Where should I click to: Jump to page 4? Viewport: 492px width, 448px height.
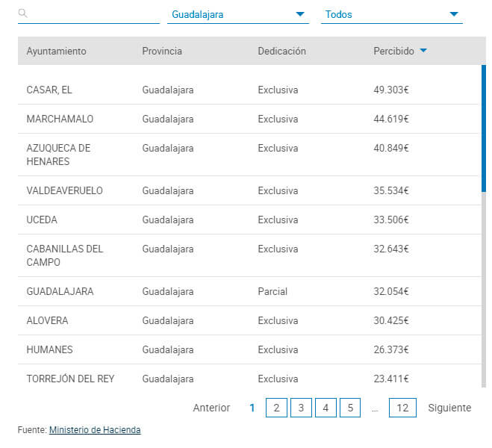(x=326, y=408)
